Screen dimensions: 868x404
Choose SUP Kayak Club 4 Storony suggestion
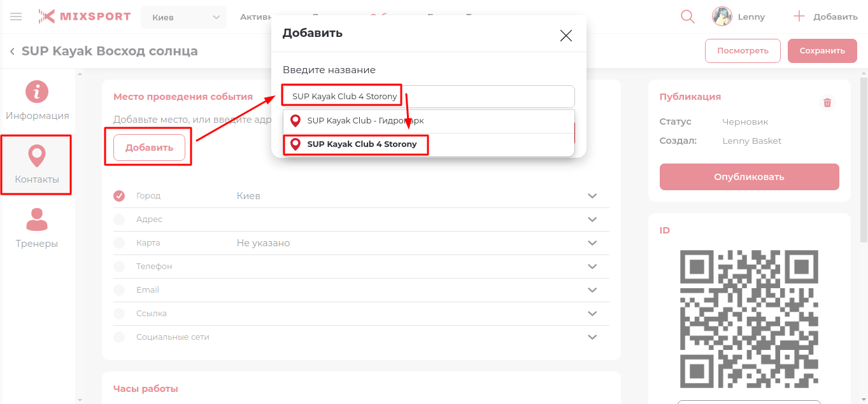[x=362, y=144]
